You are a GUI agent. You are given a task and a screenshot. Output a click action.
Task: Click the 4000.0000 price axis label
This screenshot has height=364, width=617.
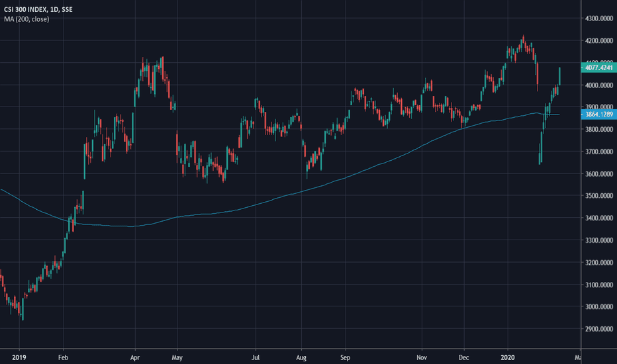pyautogui.click(x=599, y=85)
